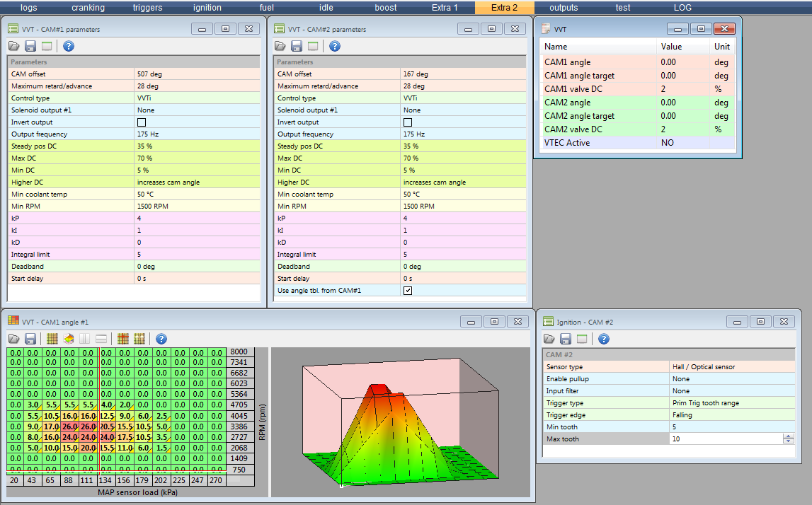The height and width of the screenshot is (505, 812).
Task: Increase Max tooth value with up arrow
Action: [x=789, y=436]
